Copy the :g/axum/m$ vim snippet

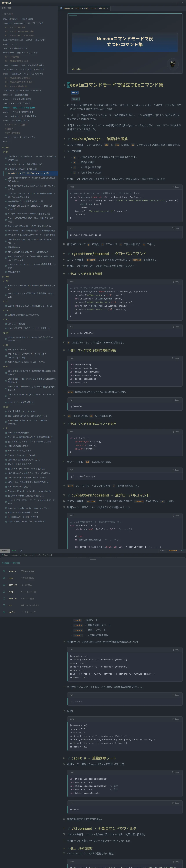point(176,400)
